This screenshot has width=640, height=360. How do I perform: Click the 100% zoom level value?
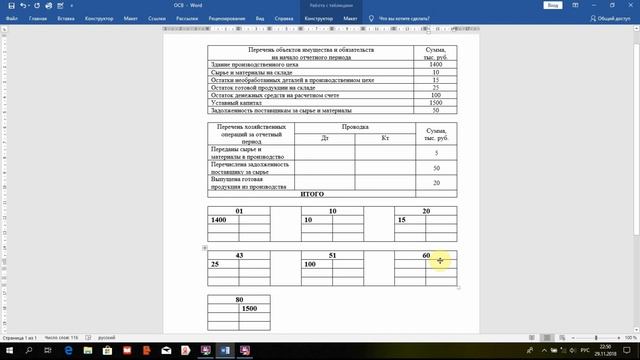click(631, 338)
